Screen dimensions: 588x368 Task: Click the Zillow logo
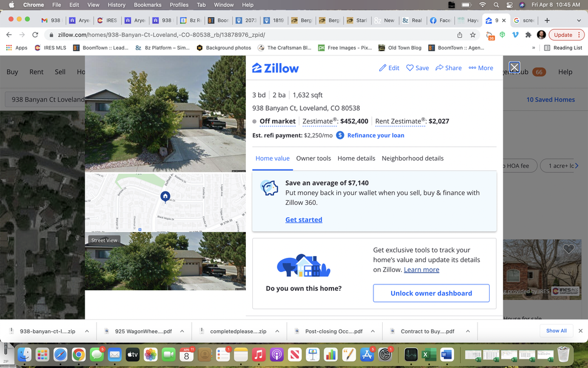[x=276, y=68]
